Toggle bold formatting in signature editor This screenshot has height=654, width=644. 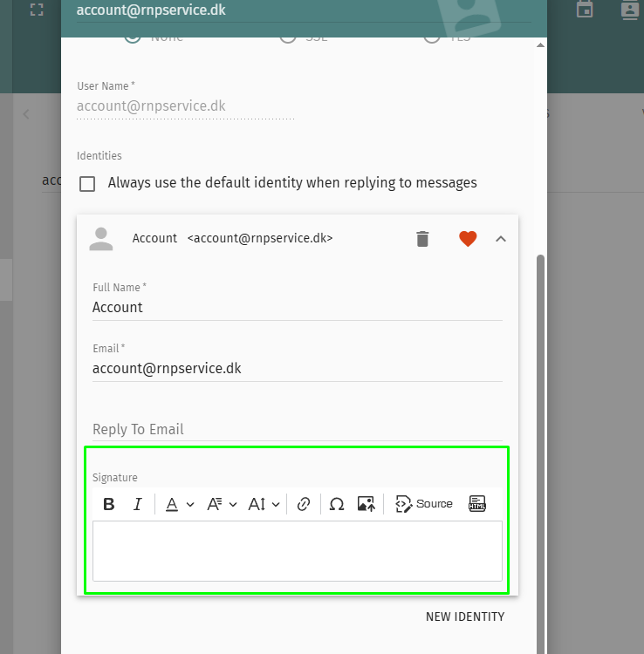click(x=109, y=504)
